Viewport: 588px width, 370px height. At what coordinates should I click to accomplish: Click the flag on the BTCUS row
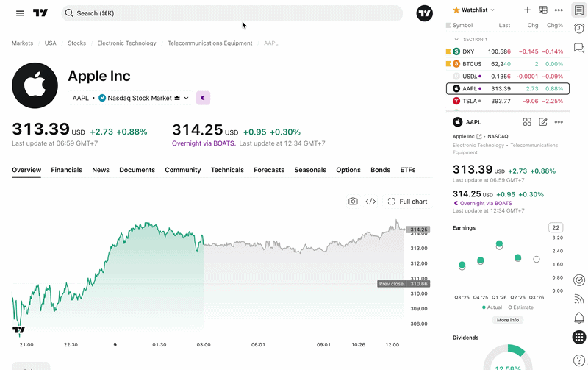click(x=448, y=64)
